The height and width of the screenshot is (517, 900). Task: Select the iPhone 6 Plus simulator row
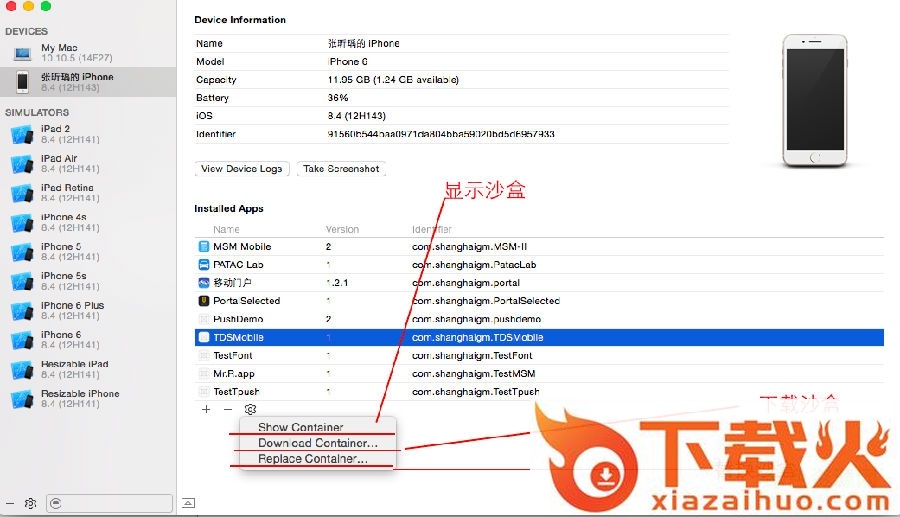[x=88, y=311]
